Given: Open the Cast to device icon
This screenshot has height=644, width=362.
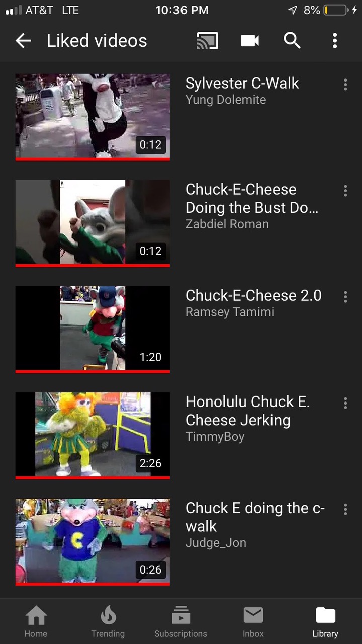Looking at the screenshot, I should 208,41.
